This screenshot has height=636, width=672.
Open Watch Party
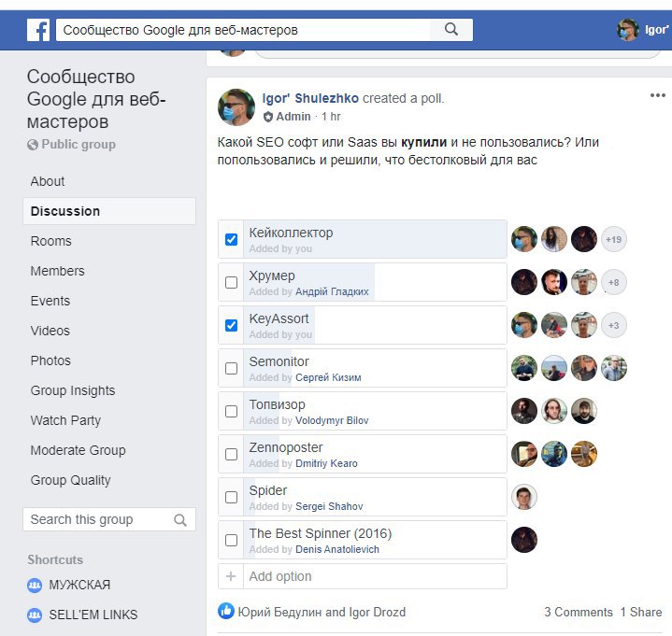coord(65,420)
